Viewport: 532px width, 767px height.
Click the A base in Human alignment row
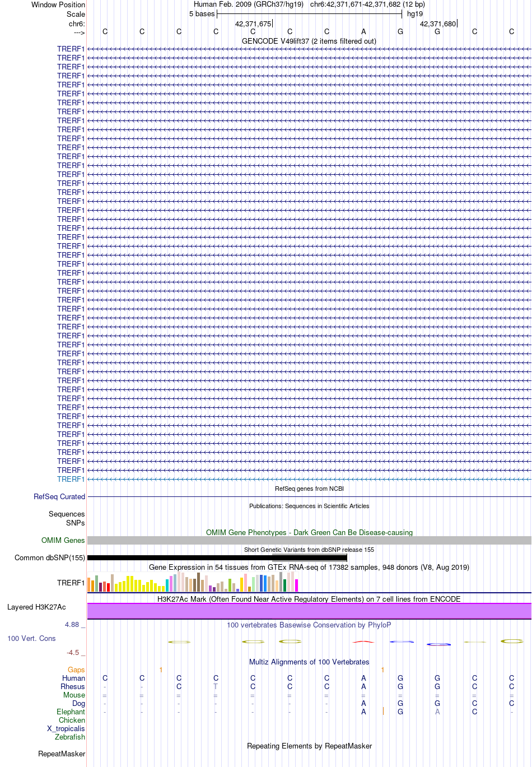[363, 678]
